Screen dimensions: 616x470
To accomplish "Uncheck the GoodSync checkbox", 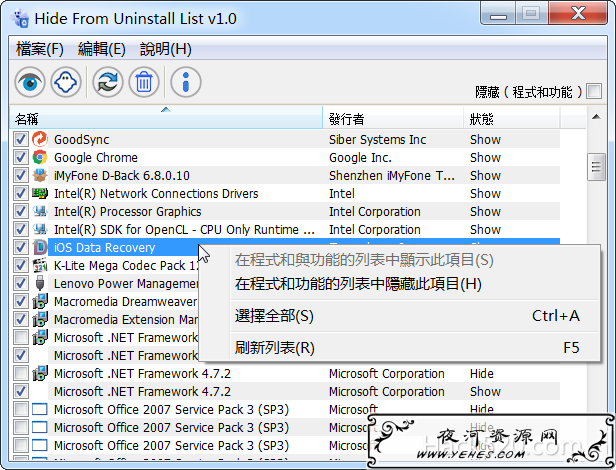I will [20, 139].
